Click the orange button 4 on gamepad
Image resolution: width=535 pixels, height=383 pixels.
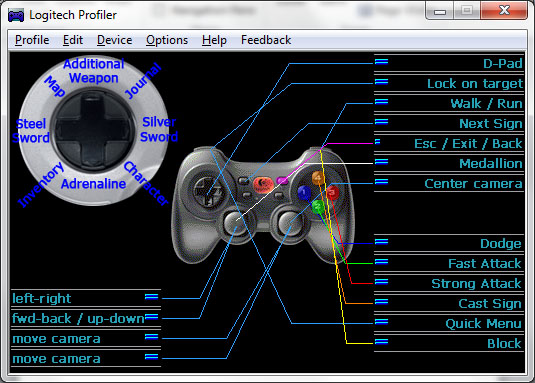[x=318, y=178]
